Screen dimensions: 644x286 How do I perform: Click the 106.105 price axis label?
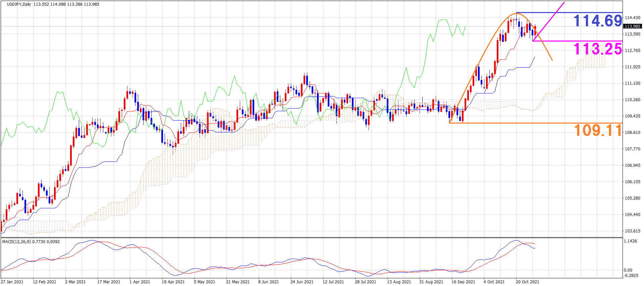tap(632, 182)
